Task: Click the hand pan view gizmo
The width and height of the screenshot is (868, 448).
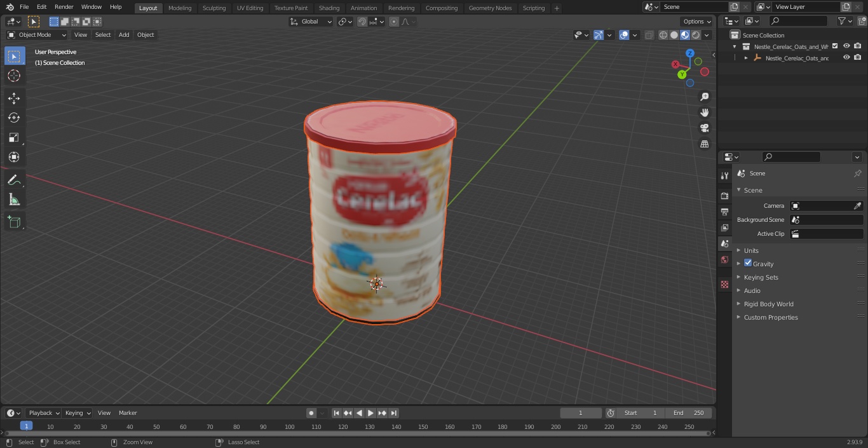Action: [704, 112]
